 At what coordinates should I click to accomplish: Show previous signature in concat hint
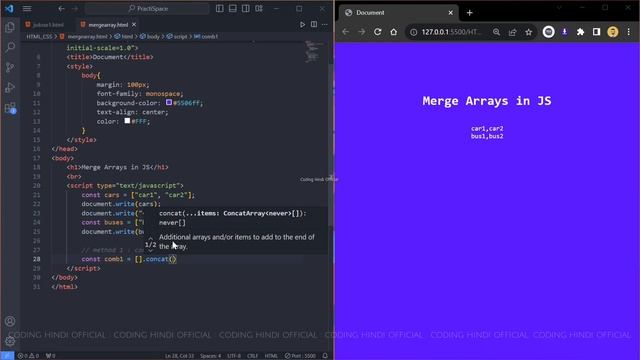tap(150, 238)
